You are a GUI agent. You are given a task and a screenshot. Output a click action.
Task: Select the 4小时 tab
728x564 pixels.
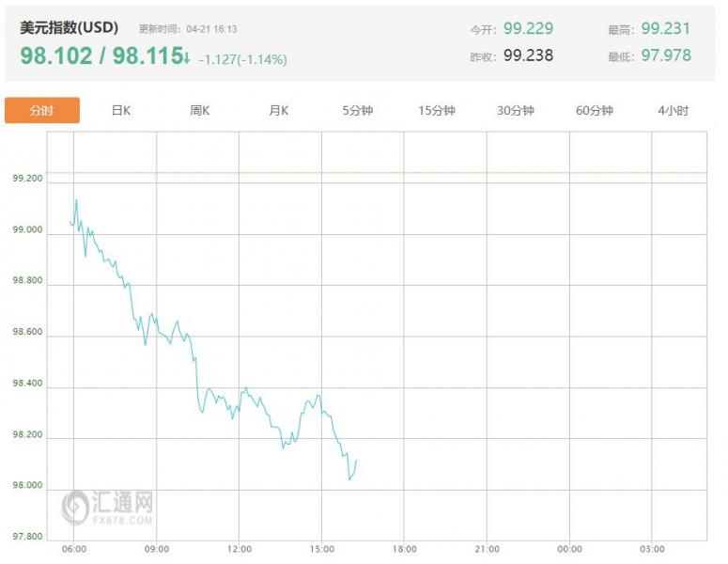click(x=674, y=111)
